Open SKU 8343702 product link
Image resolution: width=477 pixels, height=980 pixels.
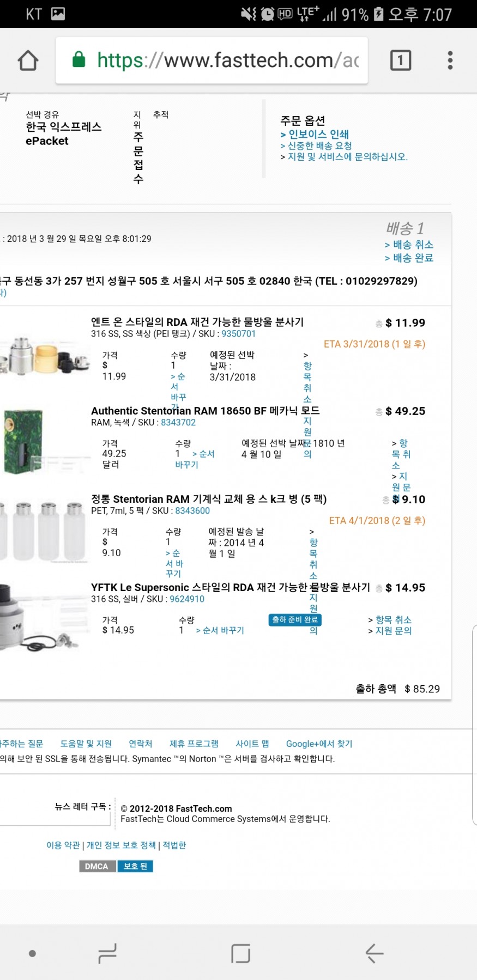pyautogui.click(x=178, y=422)
